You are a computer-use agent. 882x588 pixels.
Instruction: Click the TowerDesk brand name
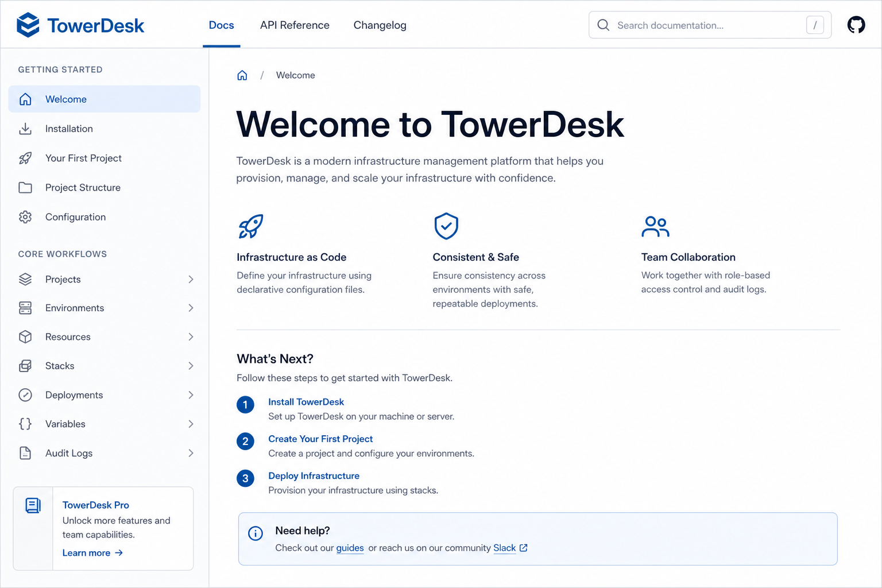coord(95,25)
